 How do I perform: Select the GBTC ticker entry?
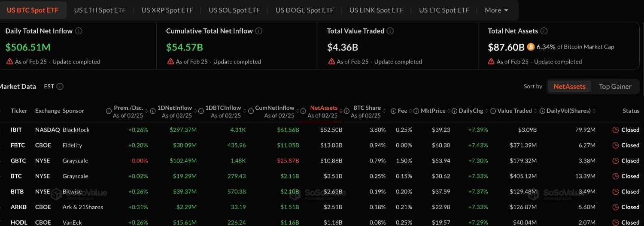coord(18,161)
